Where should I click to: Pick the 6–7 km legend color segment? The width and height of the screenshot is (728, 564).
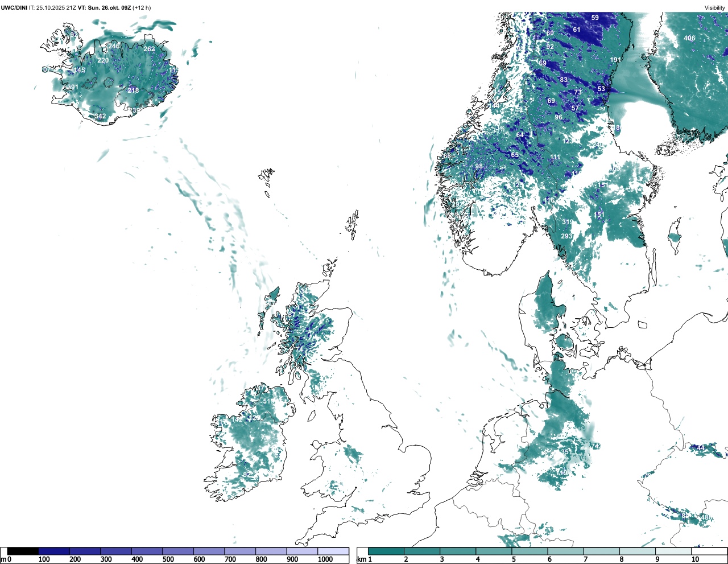[565, 551]
